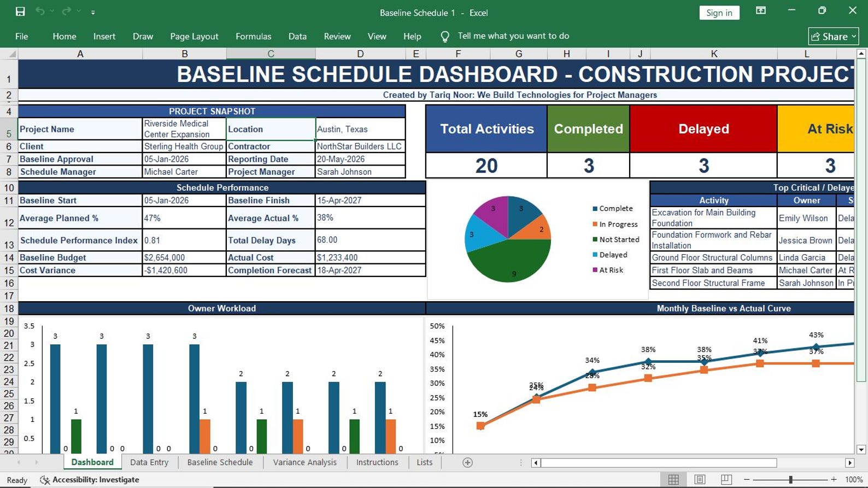Image resolution: width=868 pixels, height=488 pixels.
Task: Open the View ribbon tab
Action: pyautogui.click(x=377, y=36)
